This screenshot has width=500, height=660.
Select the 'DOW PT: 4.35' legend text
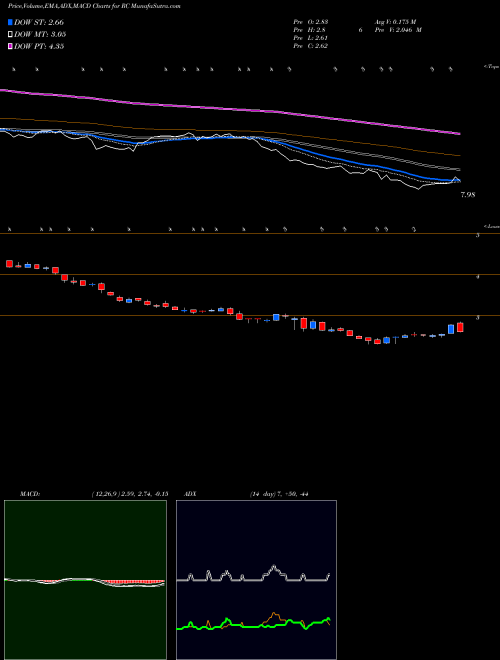(39, 46)
